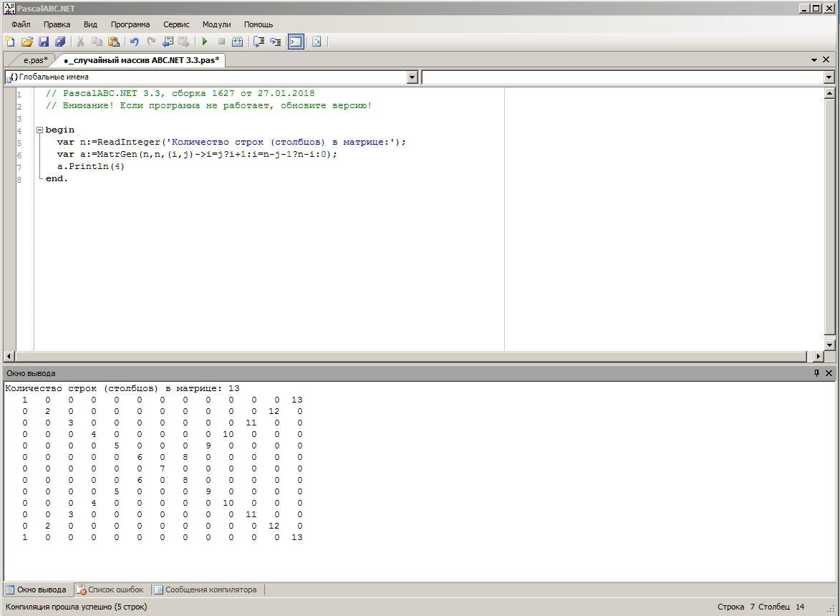The image size is (840, 616).
Task: Open the Помощь menu
Action: 259,24
